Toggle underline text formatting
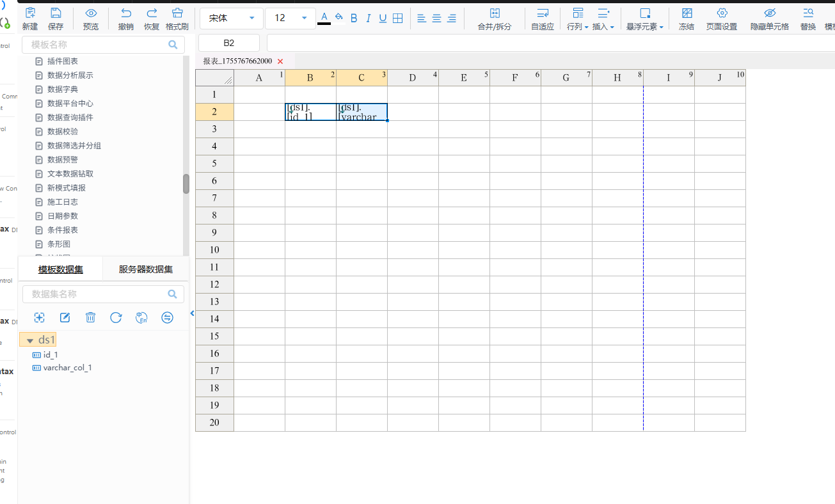 383,19
